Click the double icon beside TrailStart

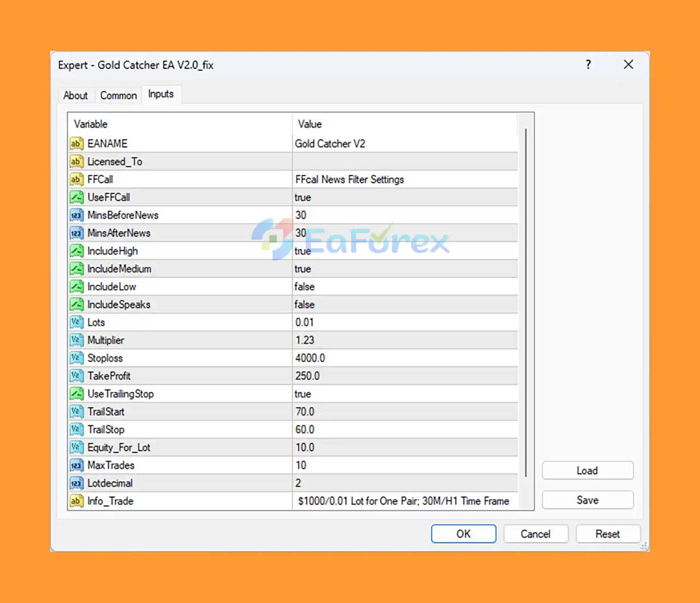[x=76, y=412]
